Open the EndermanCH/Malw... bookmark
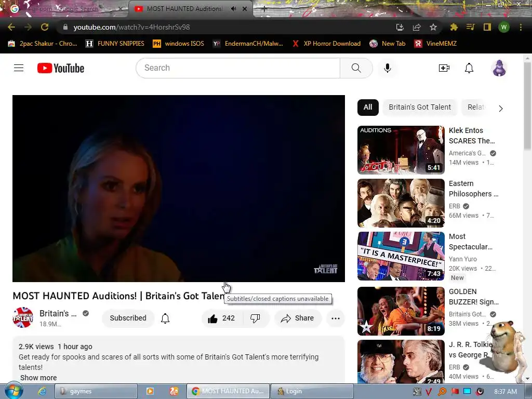The image size is (532, 399). tap(248, 44)
